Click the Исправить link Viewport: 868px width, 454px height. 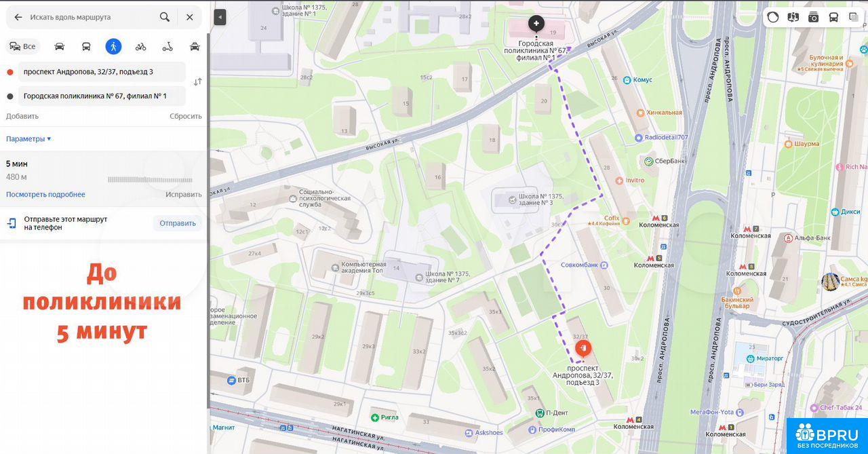(x=184, y=194)
